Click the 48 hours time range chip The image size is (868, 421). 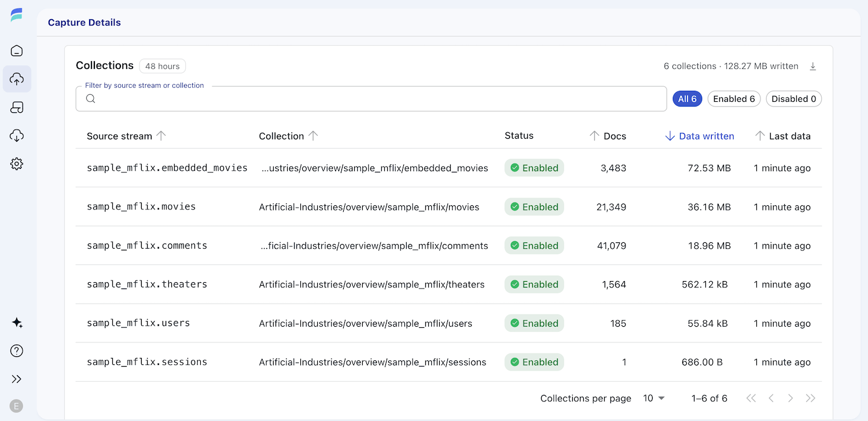point(163,67)
